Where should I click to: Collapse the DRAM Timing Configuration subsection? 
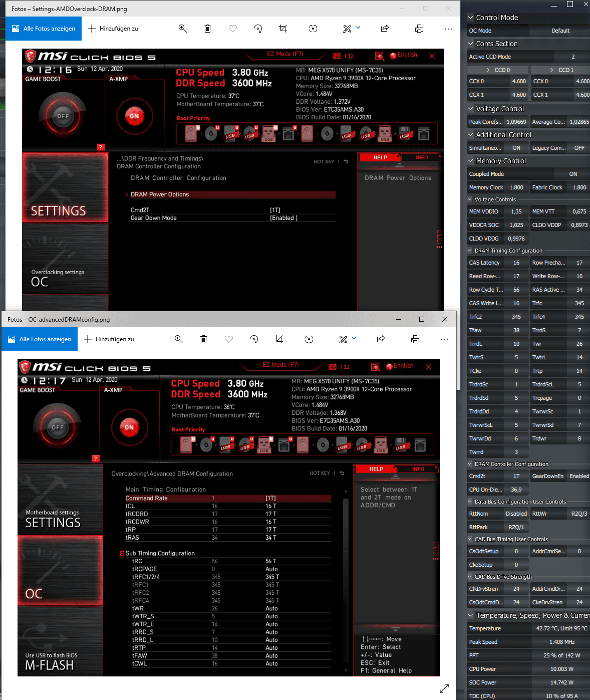point(470,251)
